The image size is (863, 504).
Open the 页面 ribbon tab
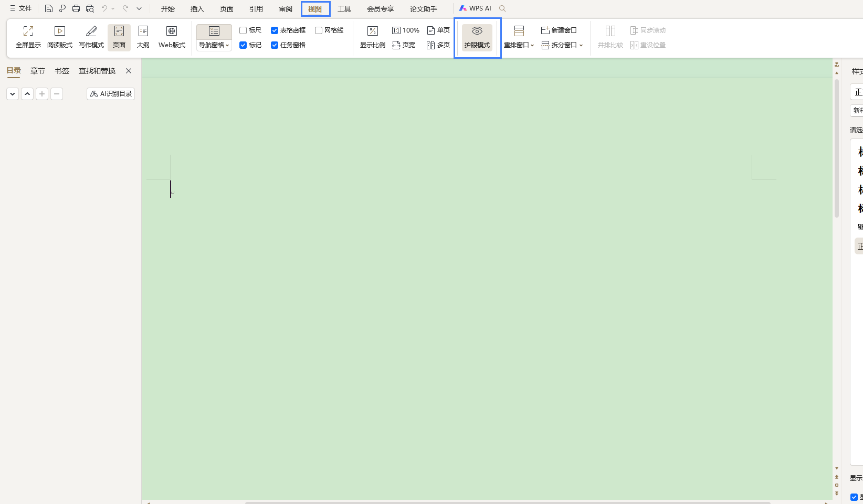(x=227, y=9)
